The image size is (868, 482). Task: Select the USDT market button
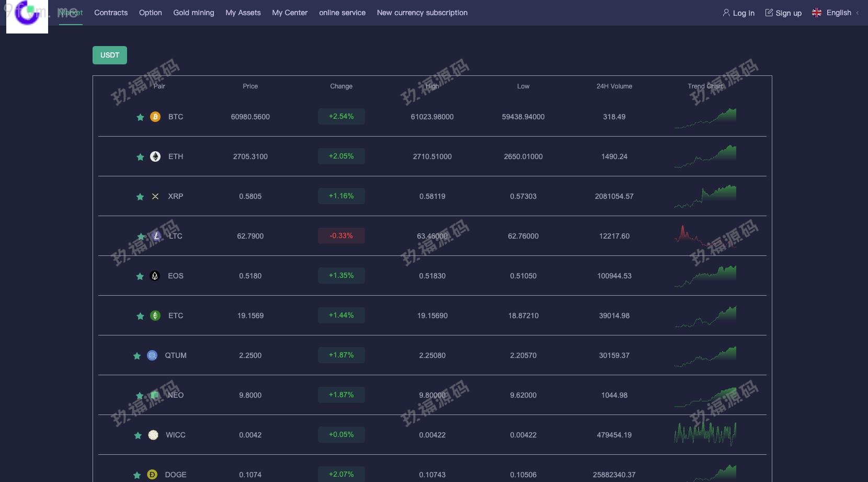pos(110,55)
